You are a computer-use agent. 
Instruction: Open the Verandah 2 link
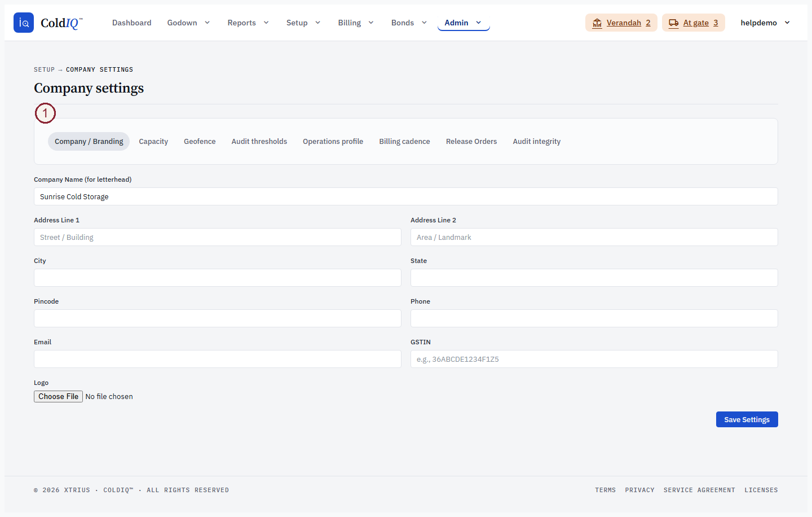(x=621, y=23)
